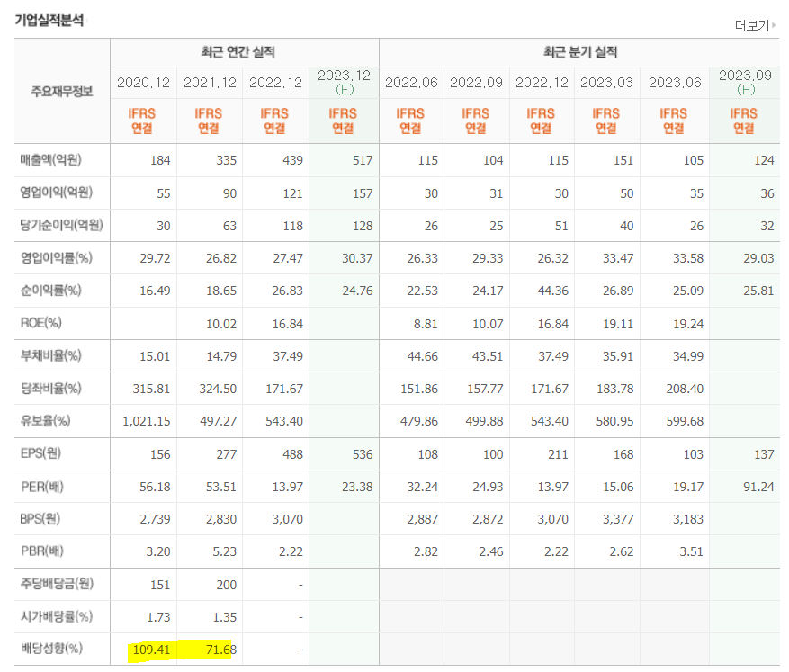The image size is (789, 672).
Task: Select the 배당성향(%) row label
Action: coord(51,649)
